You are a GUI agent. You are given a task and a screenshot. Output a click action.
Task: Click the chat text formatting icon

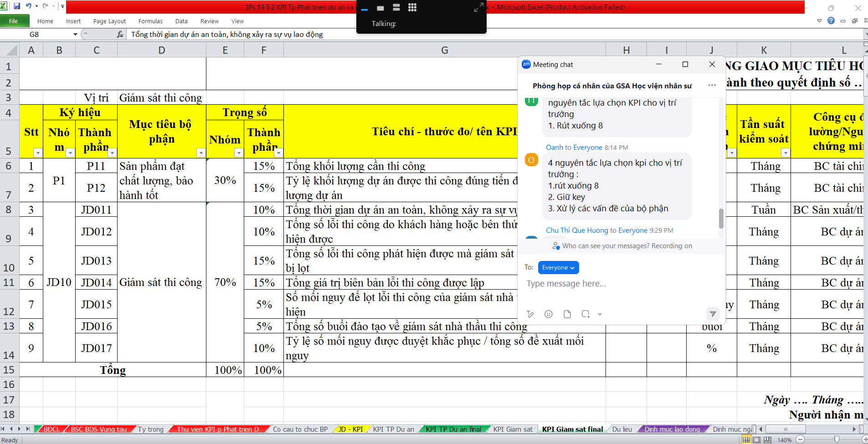pos(530,314)
